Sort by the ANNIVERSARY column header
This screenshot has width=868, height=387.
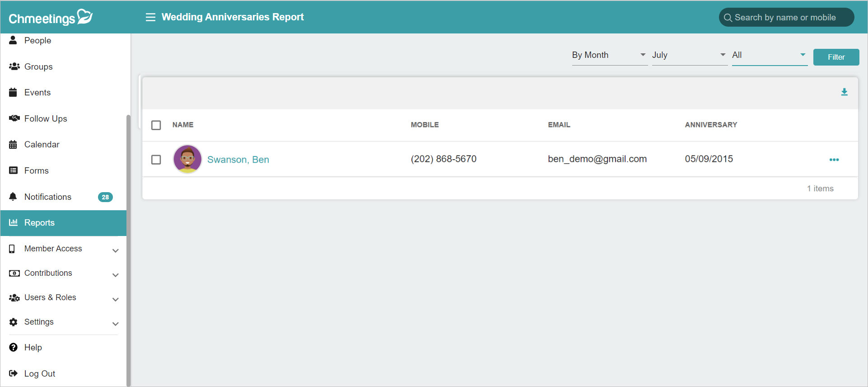(x=711, y=125)
